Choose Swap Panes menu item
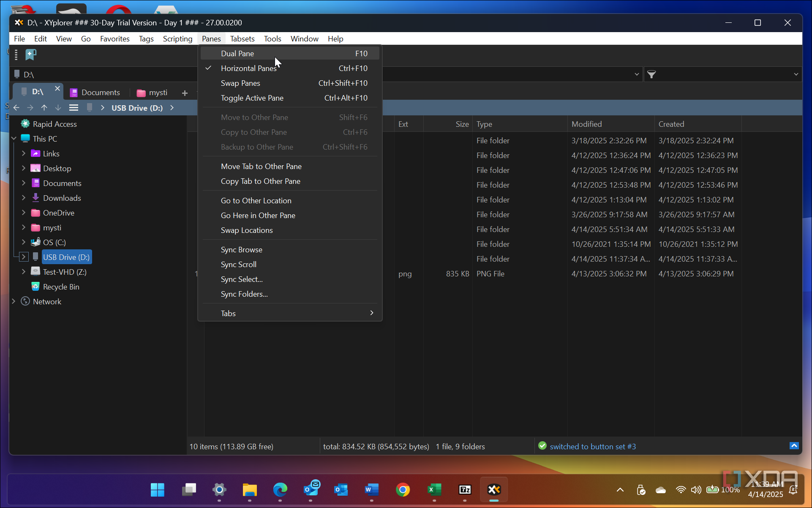The height and width of the screenshot is (508, 812). [x=290, y=83]
